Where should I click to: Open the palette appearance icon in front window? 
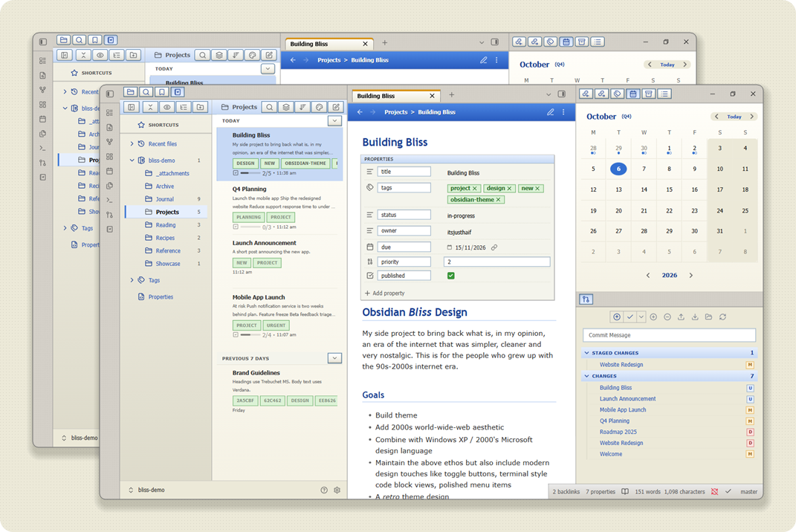point(320,107)
